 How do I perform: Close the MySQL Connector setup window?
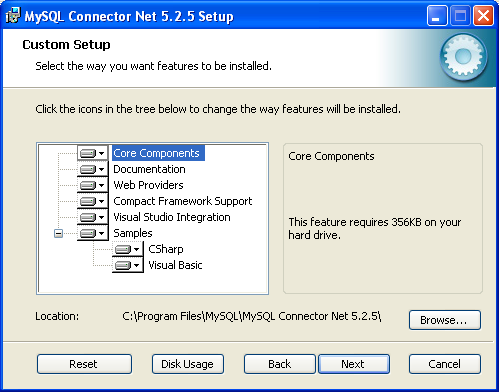[483, 16]
